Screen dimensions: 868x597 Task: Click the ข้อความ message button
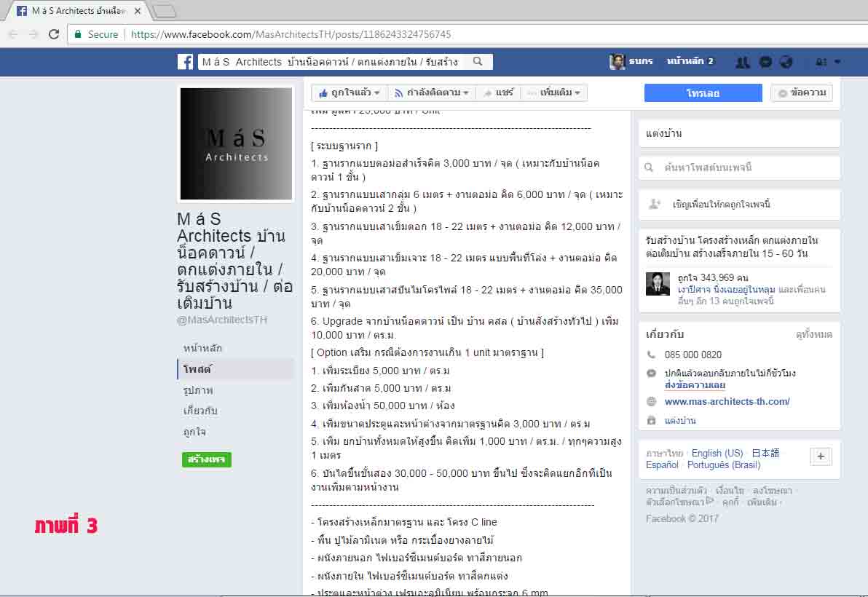tap(802, 93)
